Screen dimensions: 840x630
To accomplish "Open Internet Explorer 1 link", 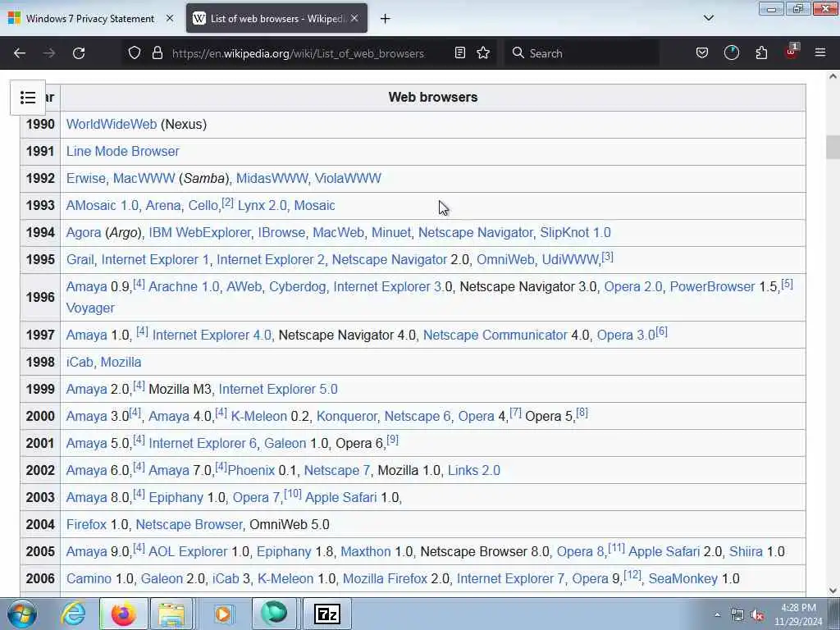I will (x=155, y=259).
